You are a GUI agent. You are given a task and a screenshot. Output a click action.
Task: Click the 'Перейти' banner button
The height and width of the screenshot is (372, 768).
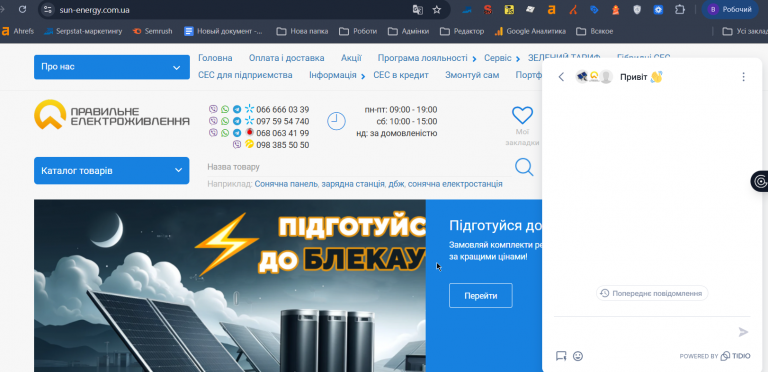coord(480,296)
